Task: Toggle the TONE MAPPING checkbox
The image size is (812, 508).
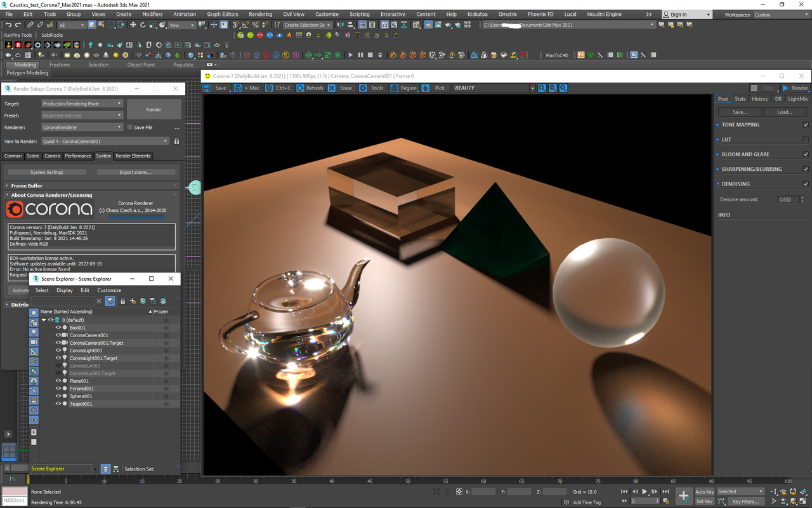Action: point(806,124)
